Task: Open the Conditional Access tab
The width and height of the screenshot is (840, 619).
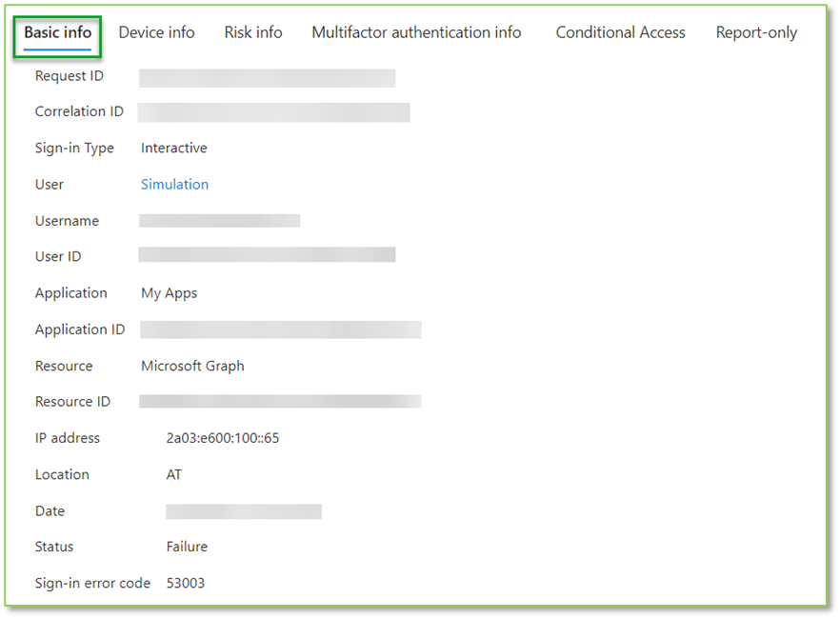Action: tap(620, 31)
